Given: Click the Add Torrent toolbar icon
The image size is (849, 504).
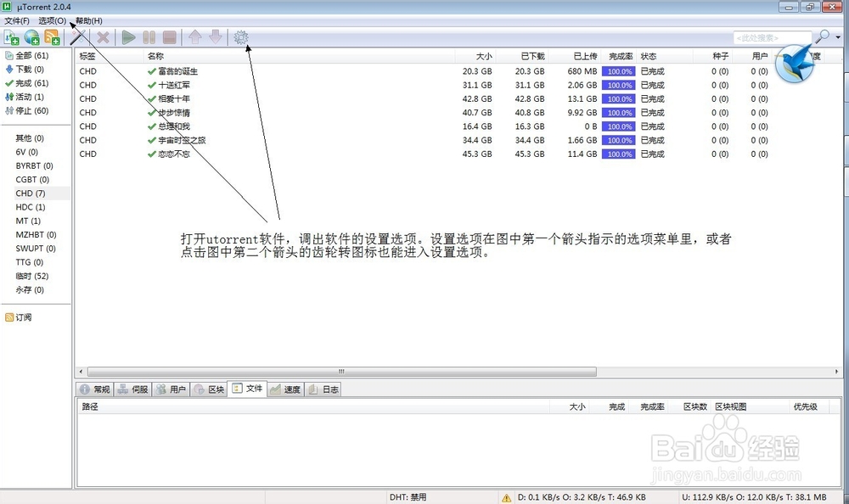Looking at the screenshot, I should [11, 37].
